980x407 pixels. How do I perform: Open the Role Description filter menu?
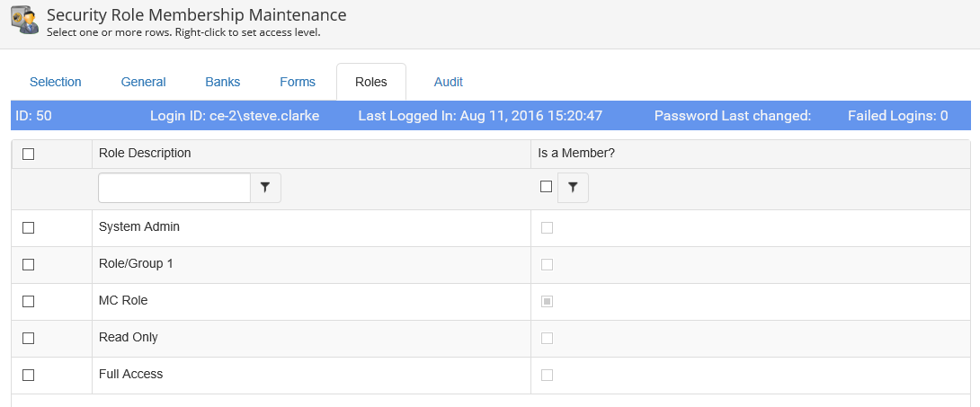265,188
